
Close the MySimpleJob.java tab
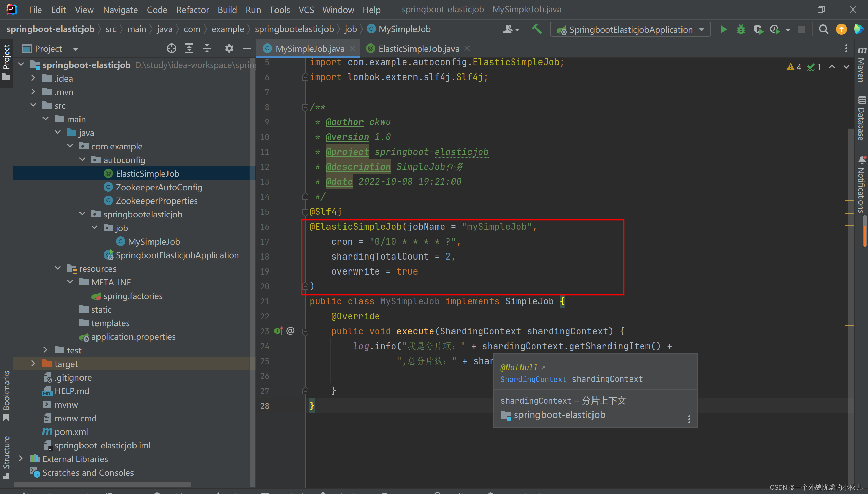[353, 49]
